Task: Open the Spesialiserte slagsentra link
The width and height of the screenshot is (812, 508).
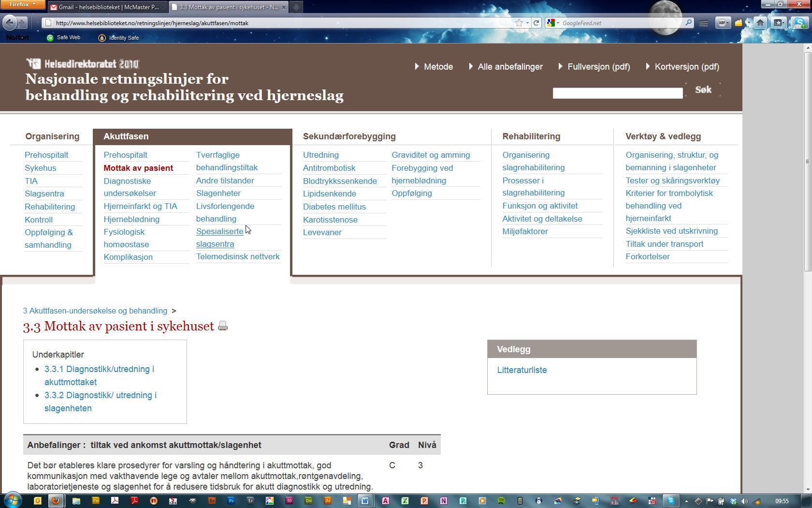Action: click(x=219, y=238)
